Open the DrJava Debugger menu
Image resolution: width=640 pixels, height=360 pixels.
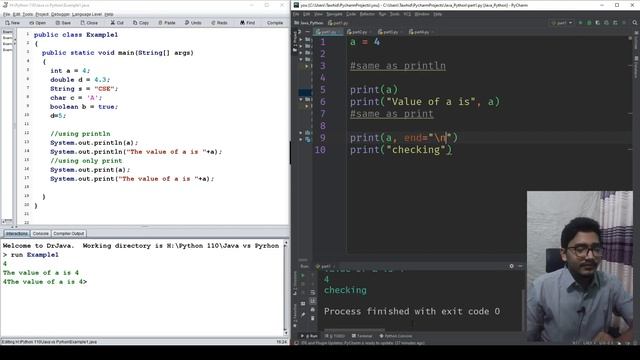point(60,14)
